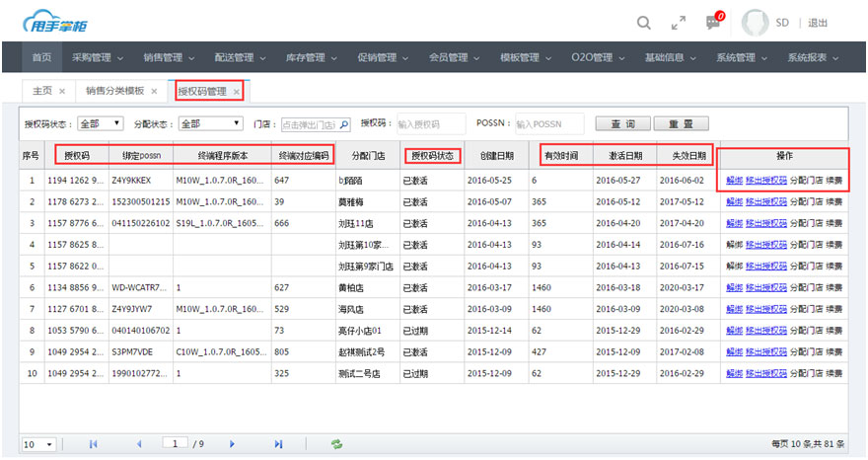Open the 系统报表 menu
868x460 pixels.
click(813, 57)
